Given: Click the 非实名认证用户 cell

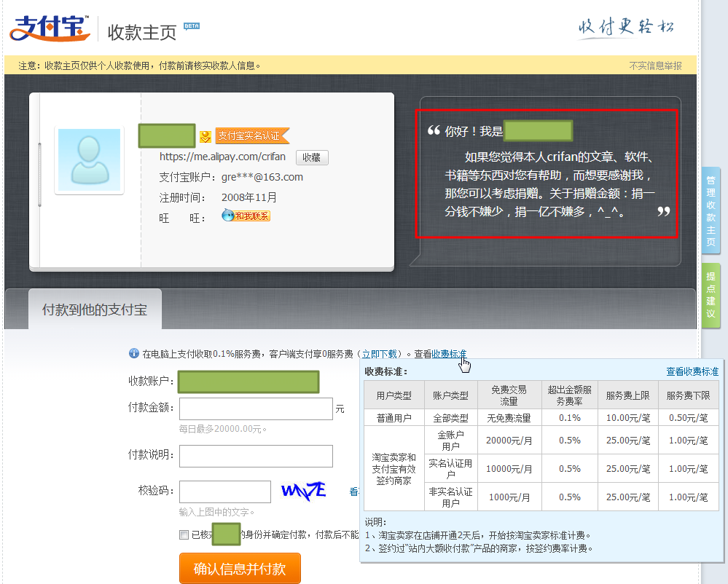Looking at the screenshot, I should click(x=451, y=497).
